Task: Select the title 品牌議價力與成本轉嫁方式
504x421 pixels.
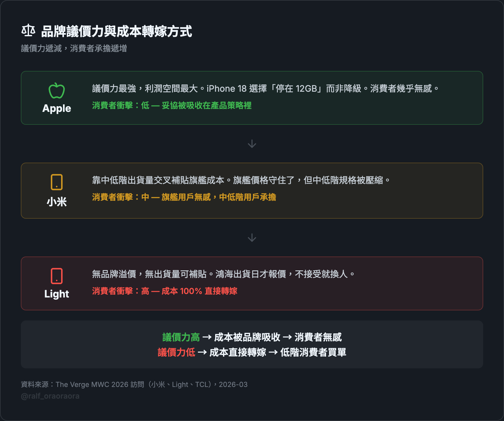Action: click(x=116, y=32)
